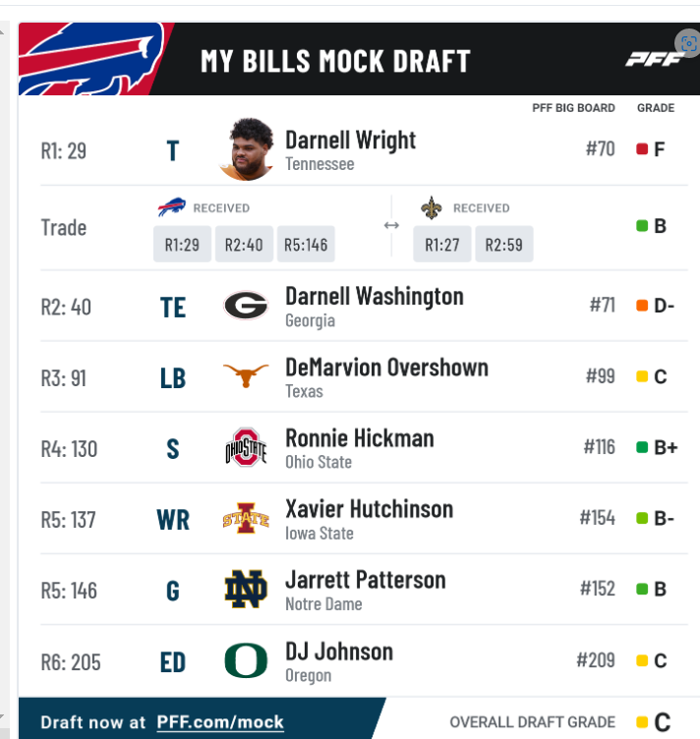
Task: Click the R1:27 trade pick chip
Action: click(x=442, y=244)
